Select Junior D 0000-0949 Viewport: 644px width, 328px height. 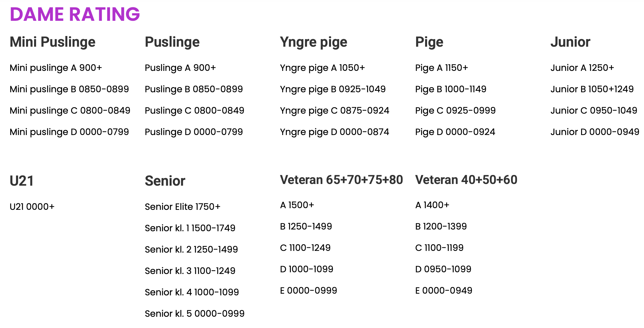595,132
